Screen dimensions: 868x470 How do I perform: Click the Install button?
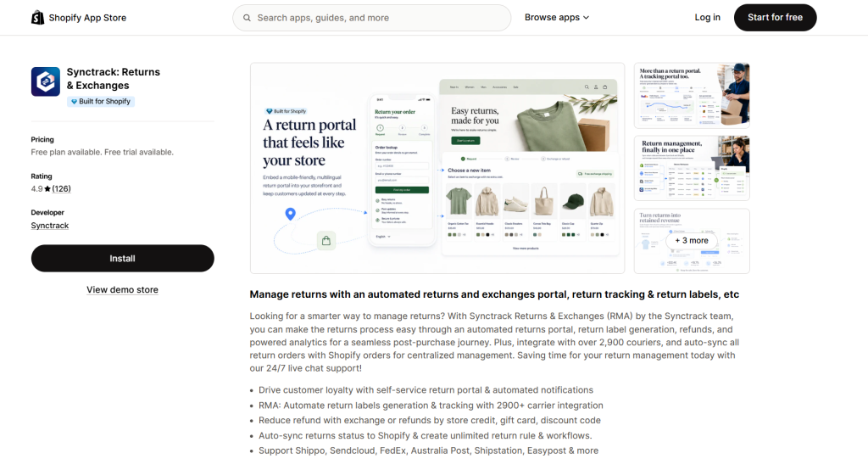pyautogui.click(x=122, y=258)
